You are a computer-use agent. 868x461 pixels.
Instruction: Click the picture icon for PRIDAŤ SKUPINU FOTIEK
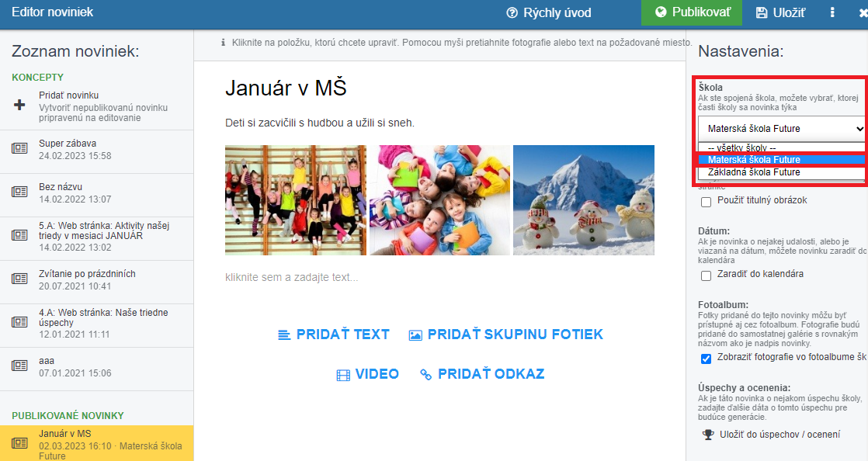(x=415, y=334)
